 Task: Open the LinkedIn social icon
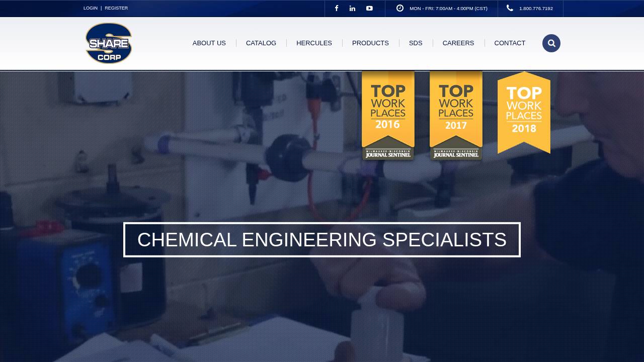(353, 8)
